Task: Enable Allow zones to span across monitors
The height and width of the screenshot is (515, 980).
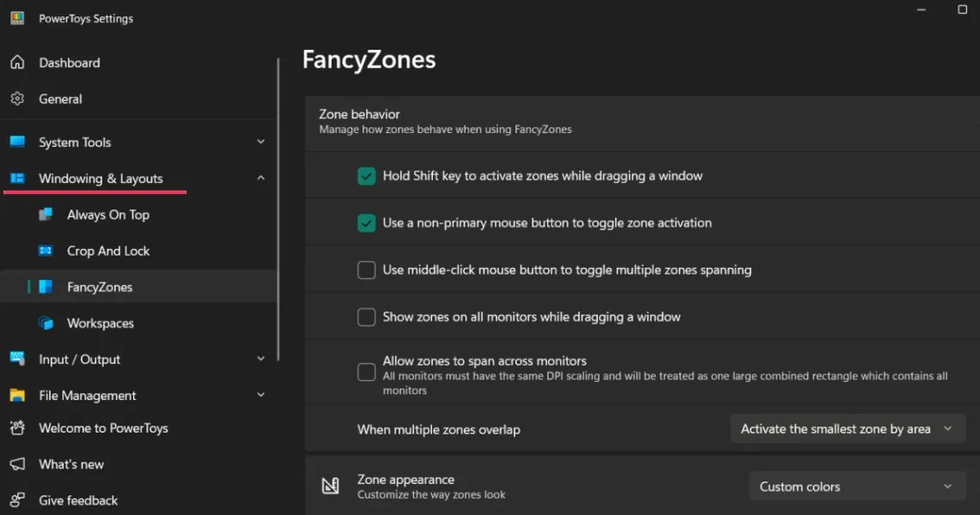Action: tap(367, 372)
